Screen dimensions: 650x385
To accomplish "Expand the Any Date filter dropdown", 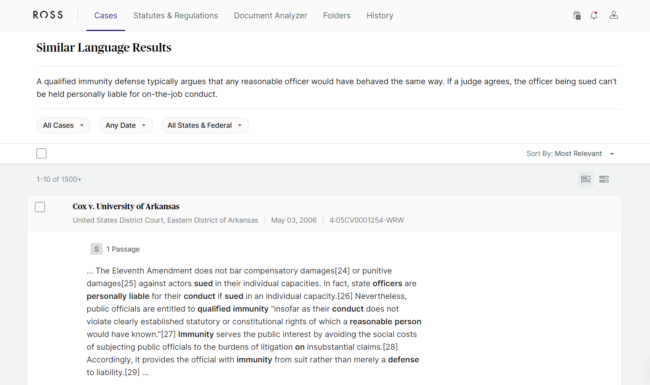I will pos(126,125).
